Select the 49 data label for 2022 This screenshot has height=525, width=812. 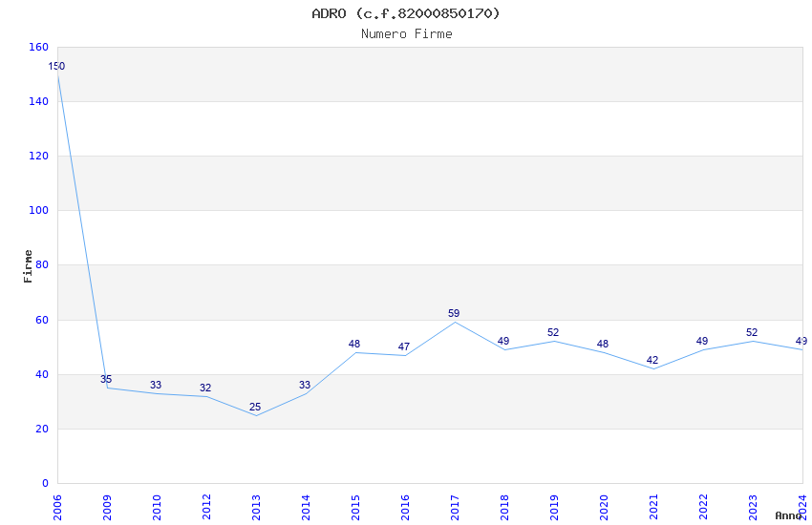[x=702, y=341]
